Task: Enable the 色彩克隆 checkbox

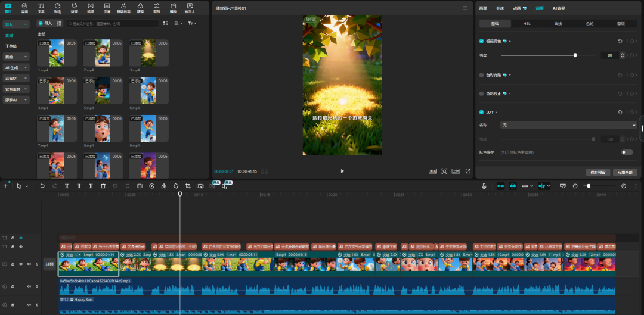Action: click(x=482, y=75)
